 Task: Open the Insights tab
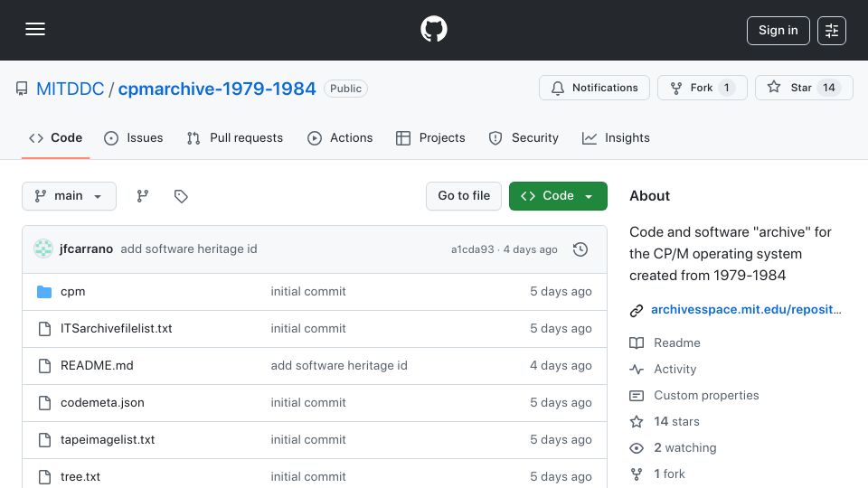click(616, 137)
